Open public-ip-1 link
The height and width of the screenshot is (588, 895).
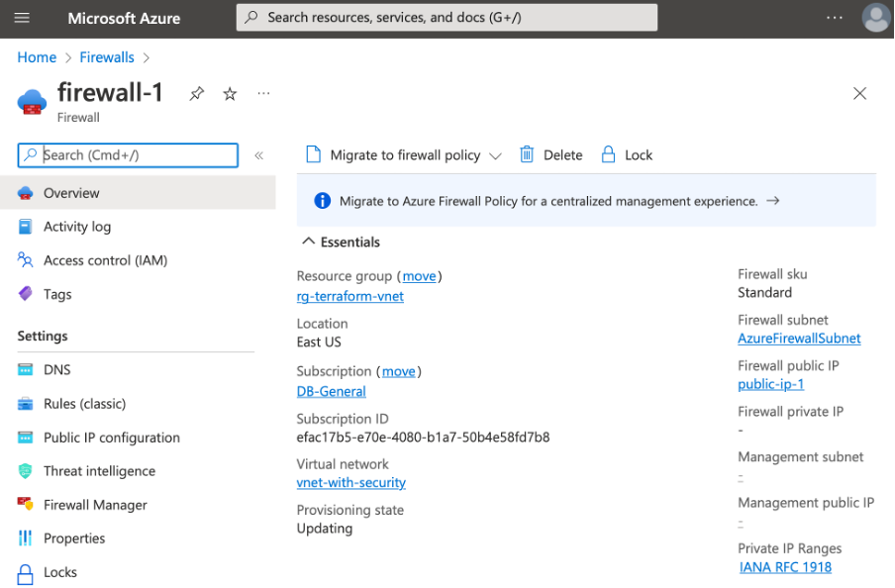point(770,384)
